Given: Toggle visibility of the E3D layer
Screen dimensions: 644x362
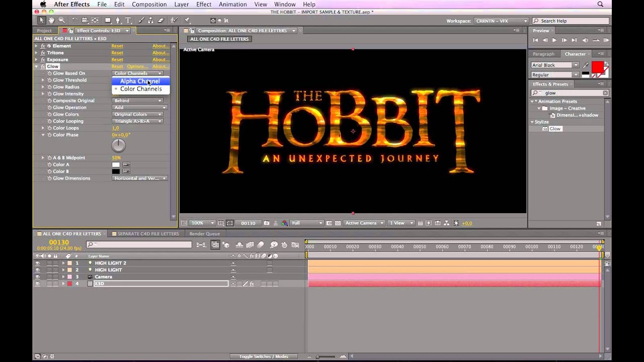Looking at the screenshot, I should (x=37, y=284).
